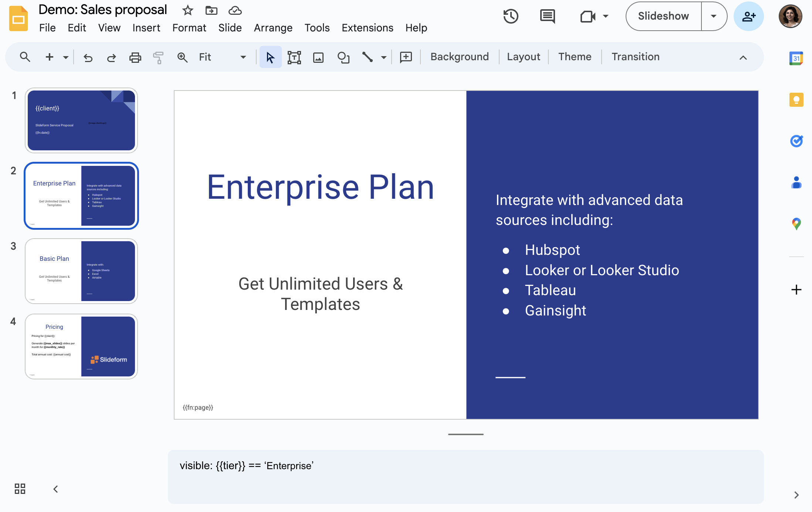Open the Theme panel

tap(575, 57)
